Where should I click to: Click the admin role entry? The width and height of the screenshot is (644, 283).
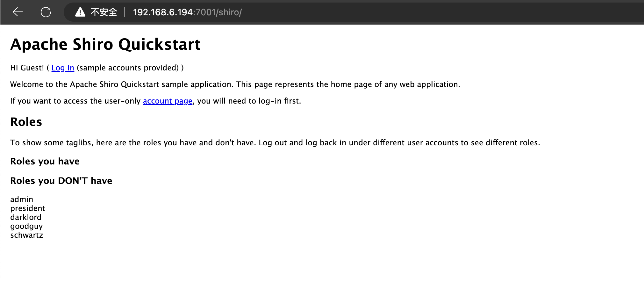(22, 200)
